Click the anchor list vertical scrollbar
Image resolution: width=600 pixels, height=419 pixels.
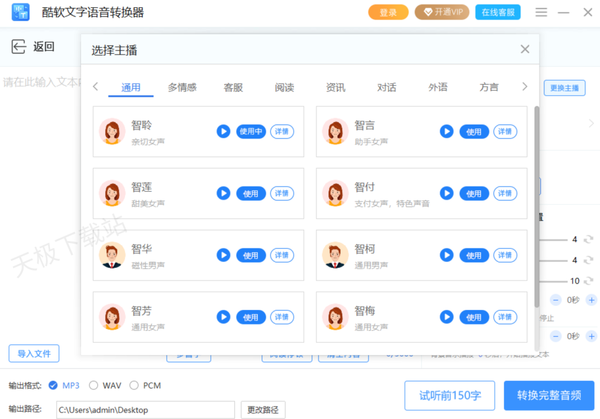pos(537,200)
